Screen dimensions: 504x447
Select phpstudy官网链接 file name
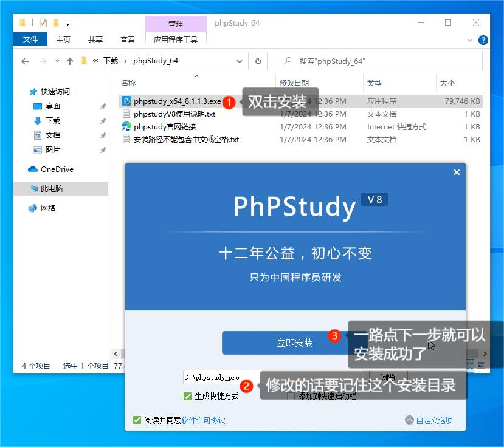point(165,127)
